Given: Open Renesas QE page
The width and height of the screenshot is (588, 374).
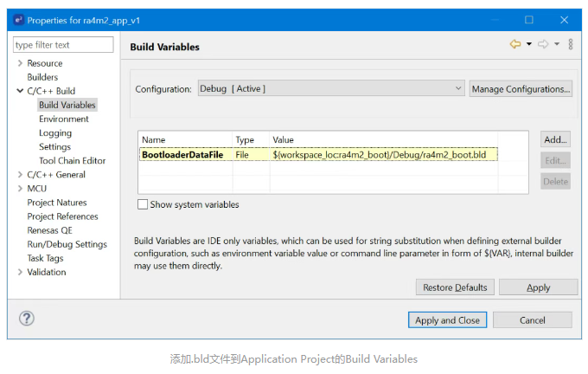Looking at the screenshot, I should (x=49, y=230).
